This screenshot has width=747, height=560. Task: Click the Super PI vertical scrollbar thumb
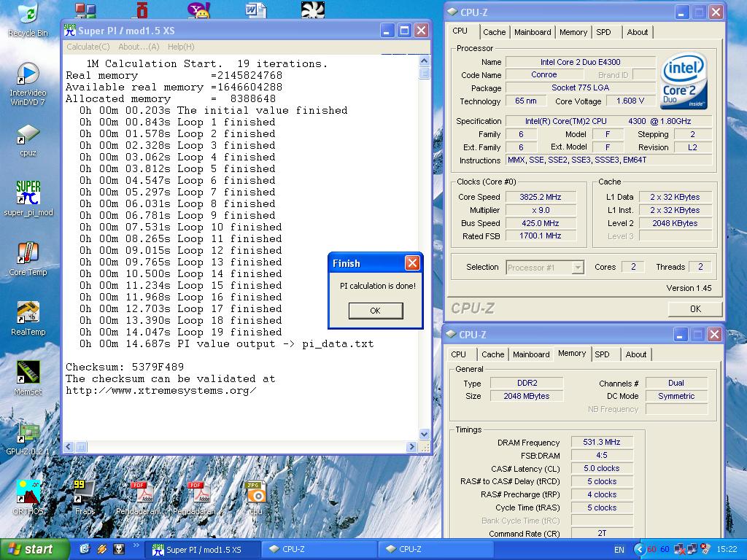coord(424,74)
